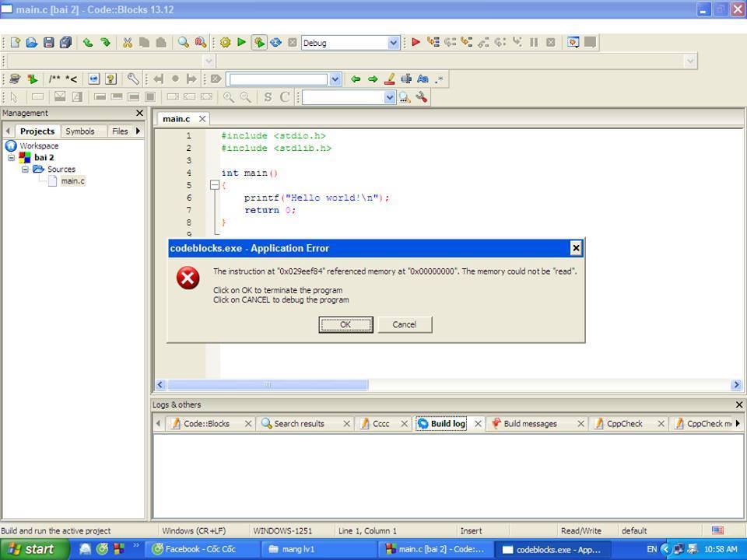Open the ThreadSearch combo dropdown arrow
Image resolution: width=747 pixels, height=560 pixels.
pyautogui.click(x=389, y=98)
